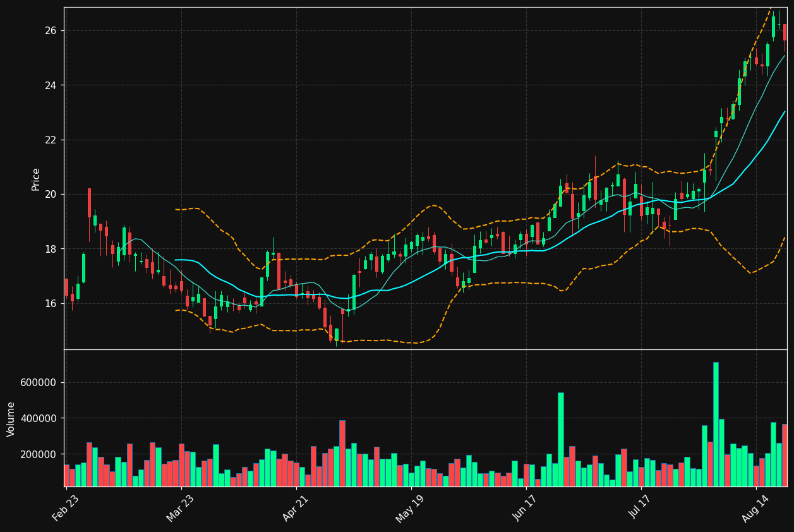
Task: Click the 'Mar 23' date label
Action: pyautogui.click(x=181, y=507)
